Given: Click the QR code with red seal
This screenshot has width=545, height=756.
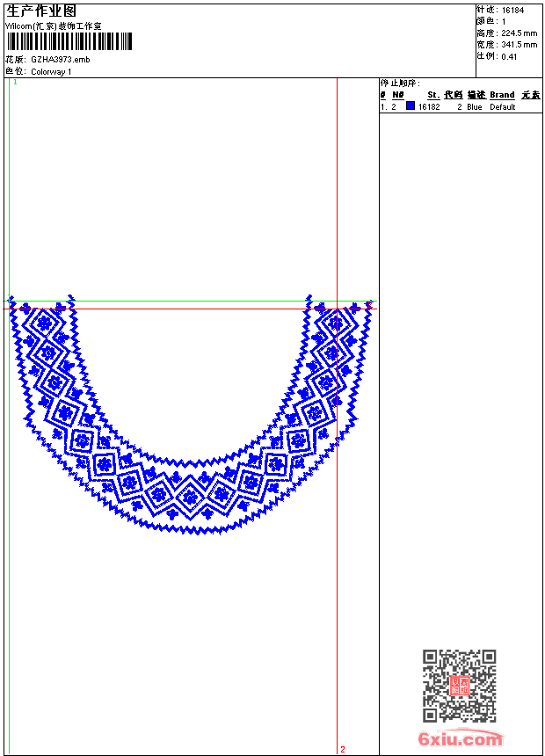Looking at the screenshot, I should (x=460, y=686).
